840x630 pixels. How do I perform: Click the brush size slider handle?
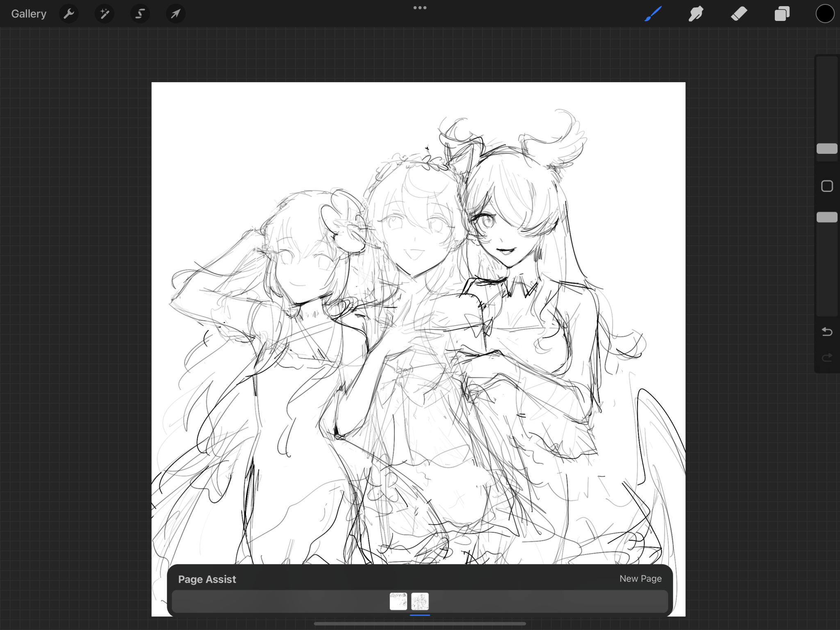tap(827, 148)
